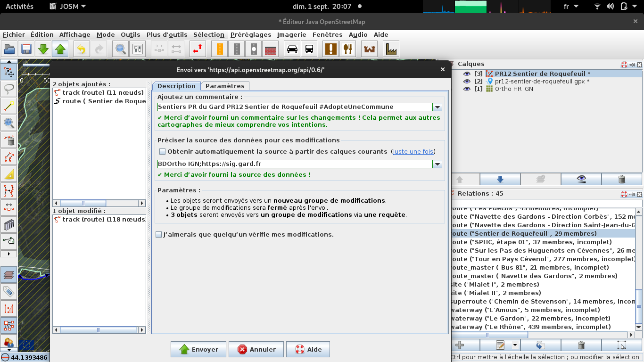Expand the data source history dropdown
The image size is (644, 362).
[x=438, y=164]
